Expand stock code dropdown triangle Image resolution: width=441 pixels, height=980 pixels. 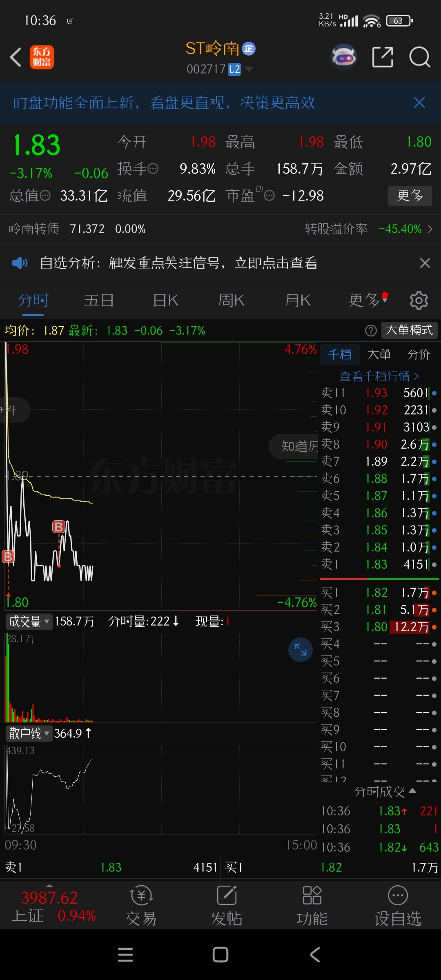[x=248, y=69]
